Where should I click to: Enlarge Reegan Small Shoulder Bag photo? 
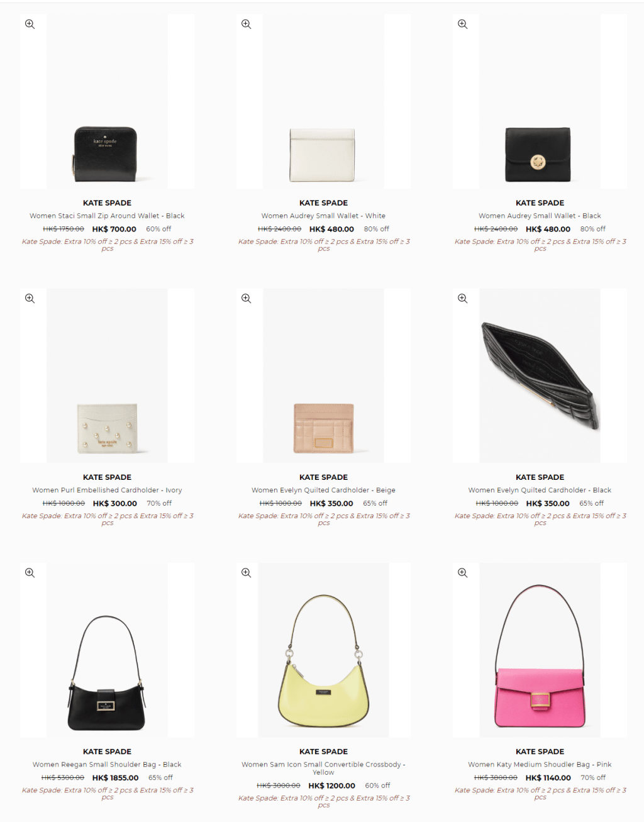point(30,572)
